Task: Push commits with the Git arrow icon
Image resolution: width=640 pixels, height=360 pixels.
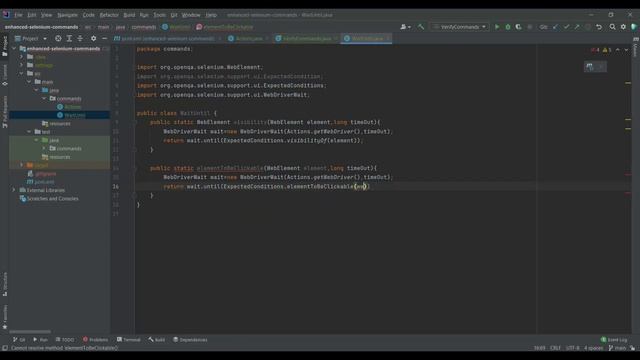Action: (577, 27)
